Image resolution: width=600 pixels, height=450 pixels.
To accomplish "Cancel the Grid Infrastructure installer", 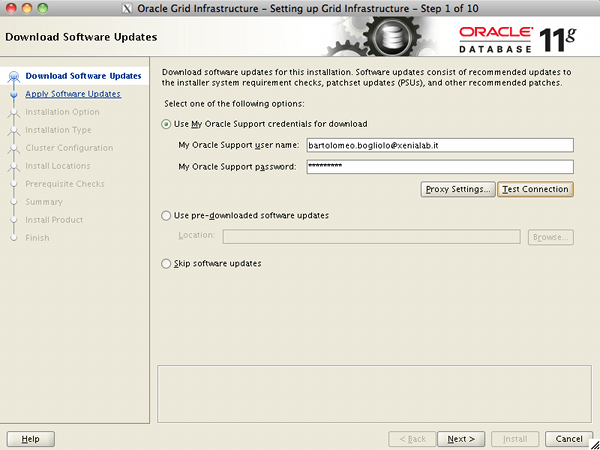I will (569, 439).
